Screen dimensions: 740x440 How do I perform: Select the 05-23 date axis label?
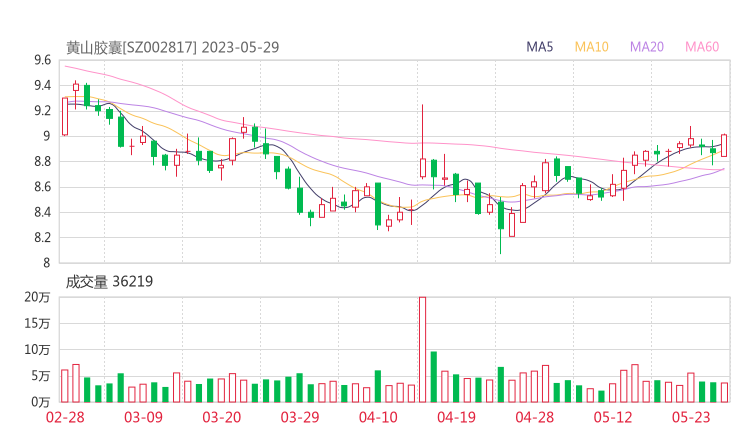pos(691,417)
